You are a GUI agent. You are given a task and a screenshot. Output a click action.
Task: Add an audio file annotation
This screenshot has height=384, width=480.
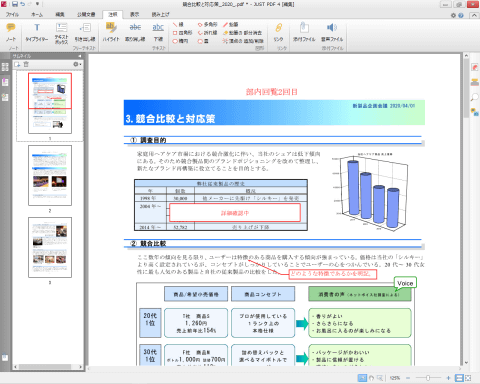point(332,32)
